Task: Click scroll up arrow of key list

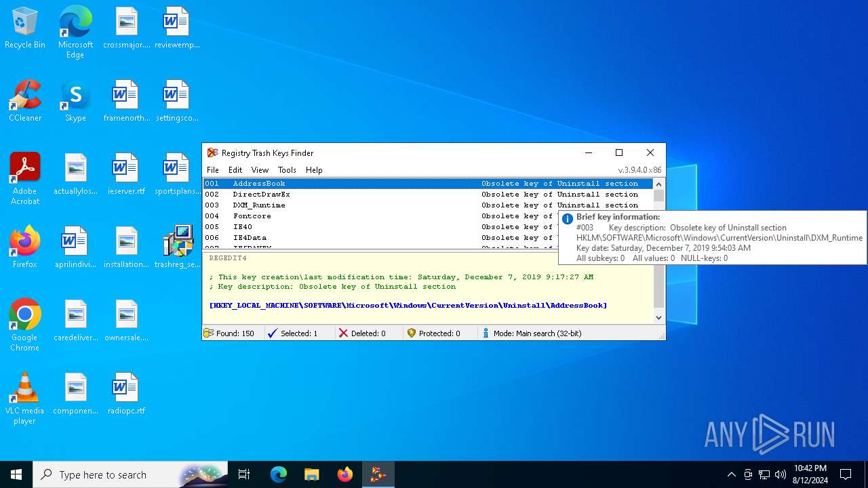Action: pos(658,184)
